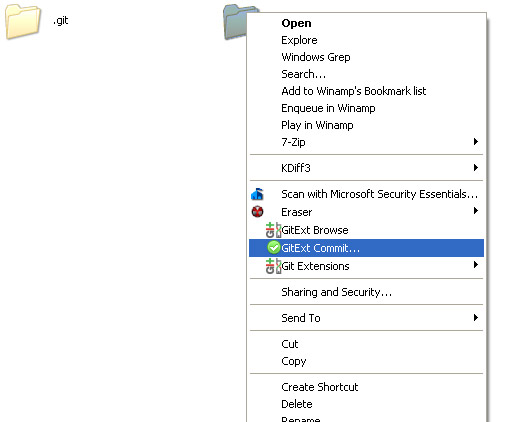Choose Windows Grep menu entry
The width and height of the screenshot is (531, 422).
pos(366,57)
